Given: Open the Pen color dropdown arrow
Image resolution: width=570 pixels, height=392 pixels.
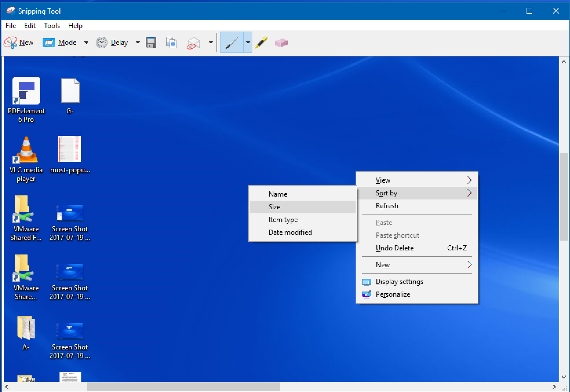Looking at the screenshot, I should pyautogui.click(x=248, y=42).
